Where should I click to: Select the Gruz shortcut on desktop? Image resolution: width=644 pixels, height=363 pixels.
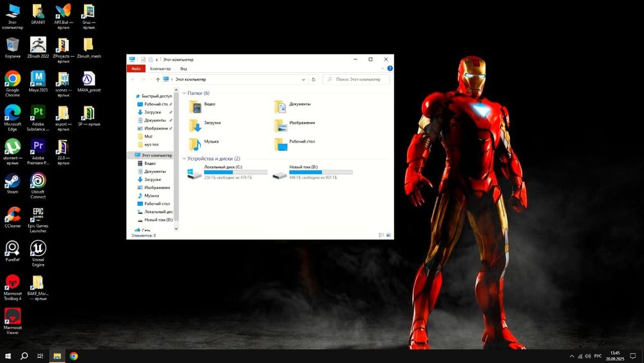[x=89, y=17]
